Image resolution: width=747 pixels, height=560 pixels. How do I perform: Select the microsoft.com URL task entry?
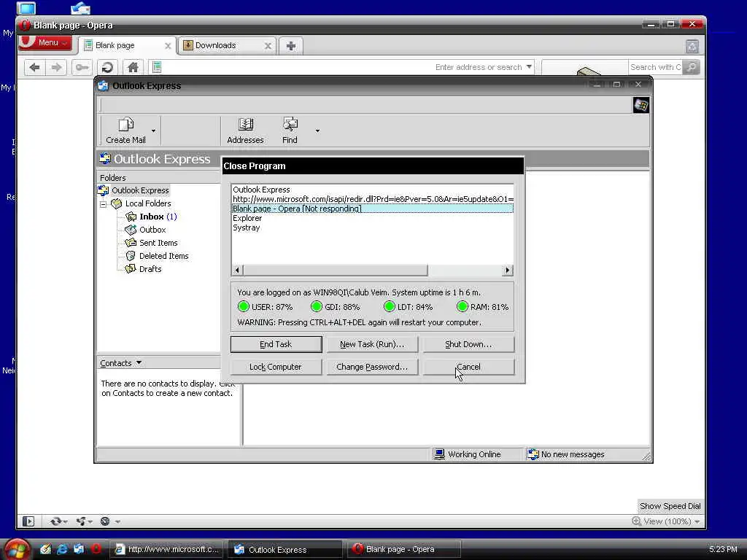coord(373,199)
